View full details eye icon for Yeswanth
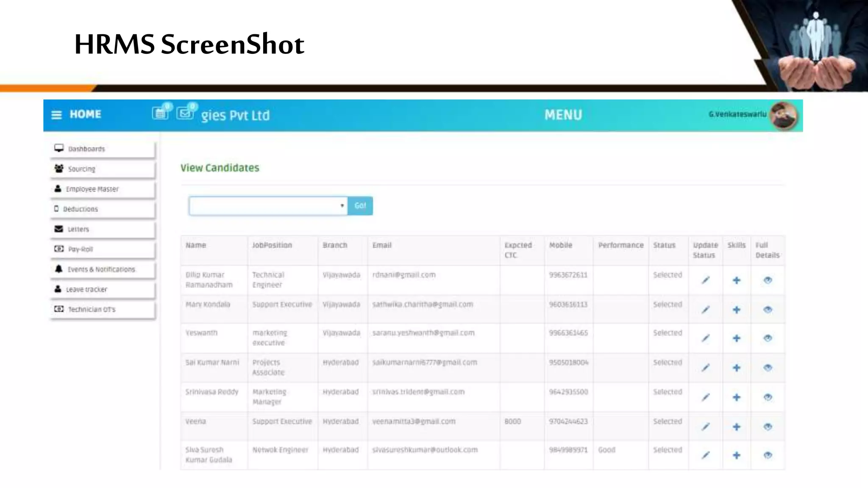Viewport: 868px width, 488px height. 768,338
